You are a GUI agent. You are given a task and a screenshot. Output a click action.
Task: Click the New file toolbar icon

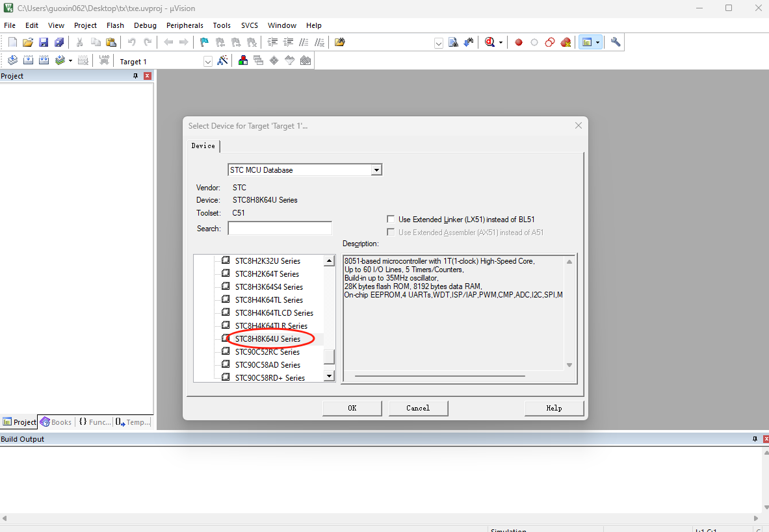pos(13,42)
